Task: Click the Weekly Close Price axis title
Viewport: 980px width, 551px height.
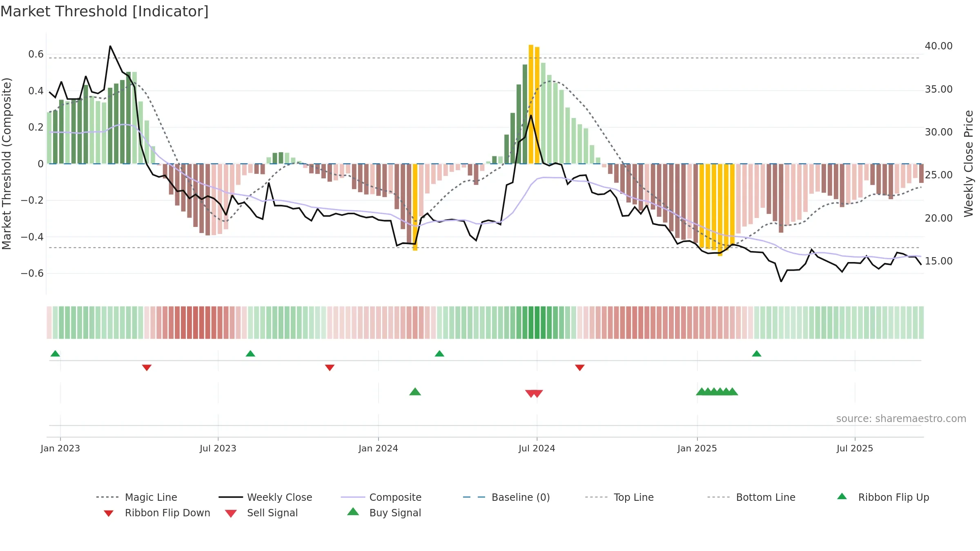Action: (969, 163)
